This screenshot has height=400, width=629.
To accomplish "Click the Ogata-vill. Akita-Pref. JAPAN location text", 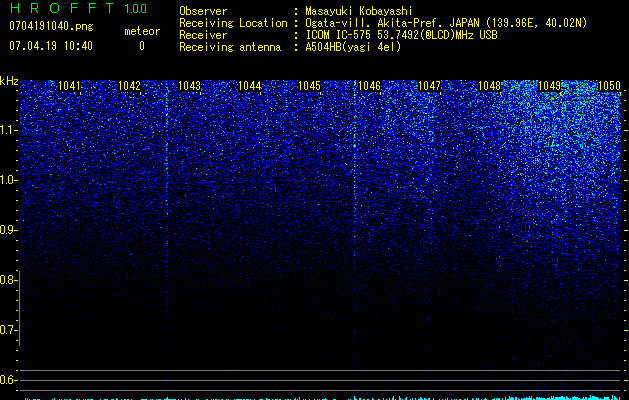I will pos(446,23).
